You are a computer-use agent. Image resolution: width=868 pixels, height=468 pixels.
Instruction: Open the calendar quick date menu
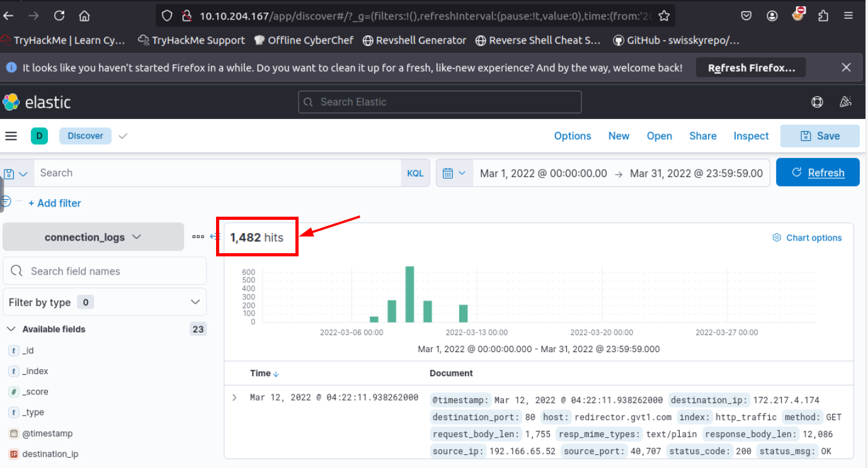[x=454, y=173]
